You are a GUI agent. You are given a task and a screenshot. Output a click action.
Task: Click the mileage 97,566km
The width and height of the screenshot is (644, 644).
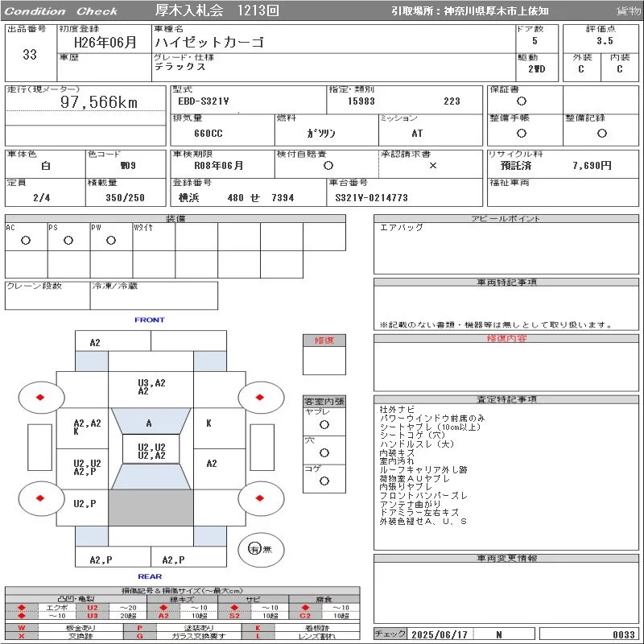(x=99, y=102)
